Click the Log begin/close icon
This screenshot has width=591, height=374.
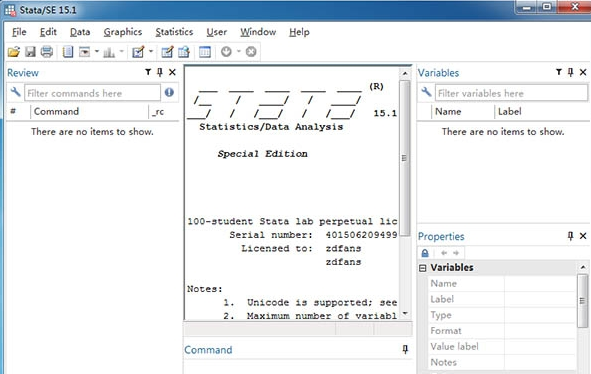tap(68, 52)
